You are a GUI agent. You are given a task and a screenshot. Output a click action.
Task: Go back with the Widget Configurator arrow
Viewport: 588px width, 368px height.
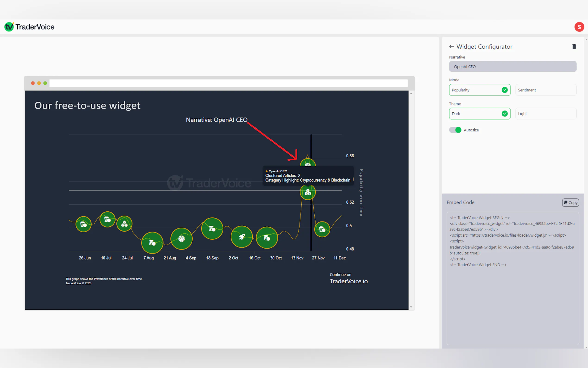[x=451, y=47]
